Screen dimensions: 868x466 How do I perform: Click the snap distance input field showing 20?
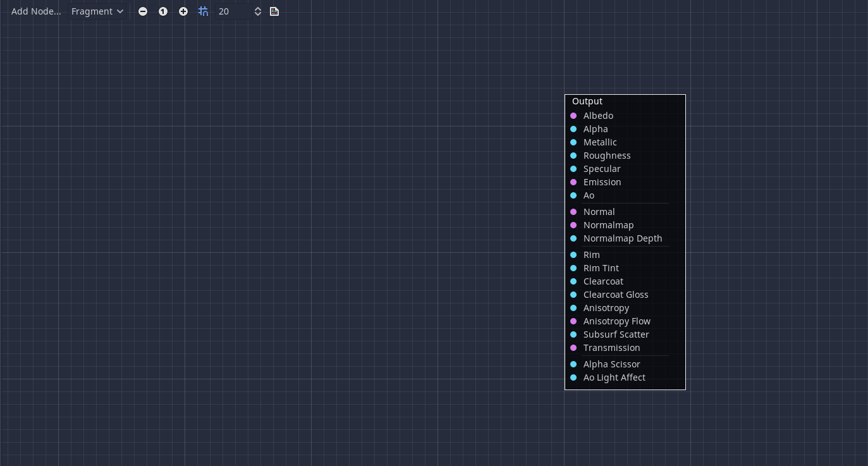(x=234, y=11)
